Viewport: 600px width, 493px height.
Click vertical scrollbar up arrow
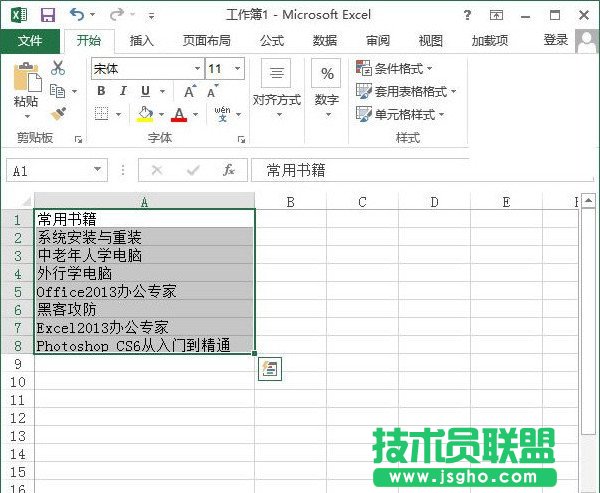(588, 201)
